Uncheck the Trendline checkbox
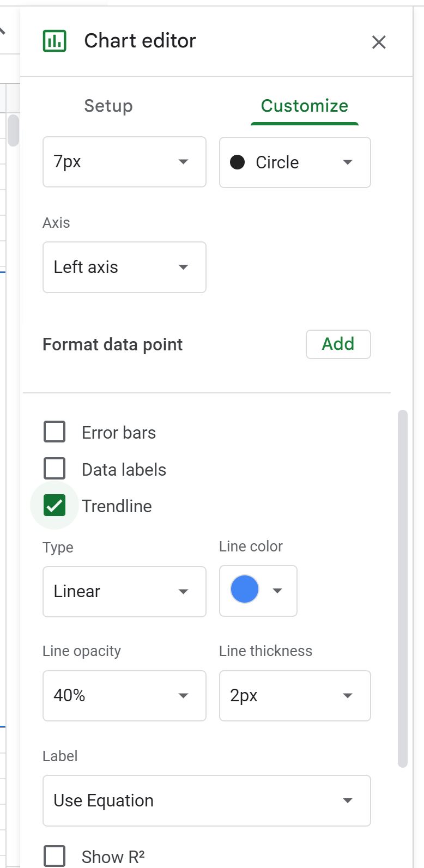 click(54, 506)
